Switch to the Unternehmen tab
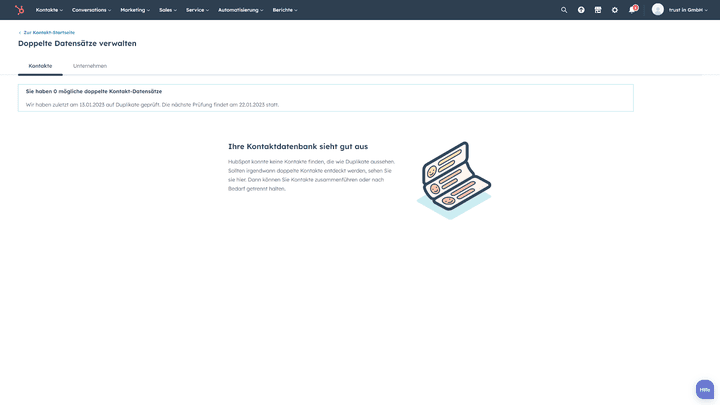The height and width of the screenshot is (405, 720). coord(90,66)
